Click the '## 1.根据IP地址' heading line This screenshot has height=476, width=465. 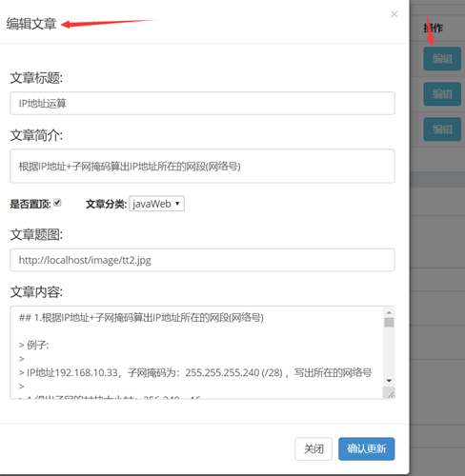(x=141, y=317)
